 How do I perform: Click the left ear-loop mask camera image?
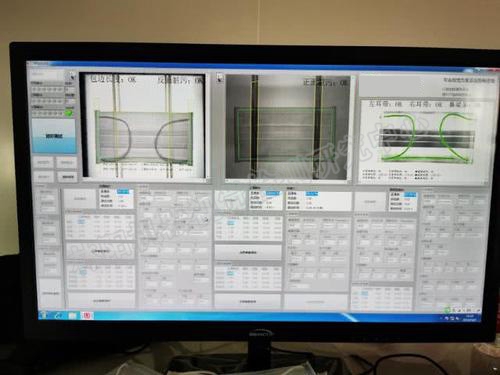pyautogui.click(x=144, y=125)
